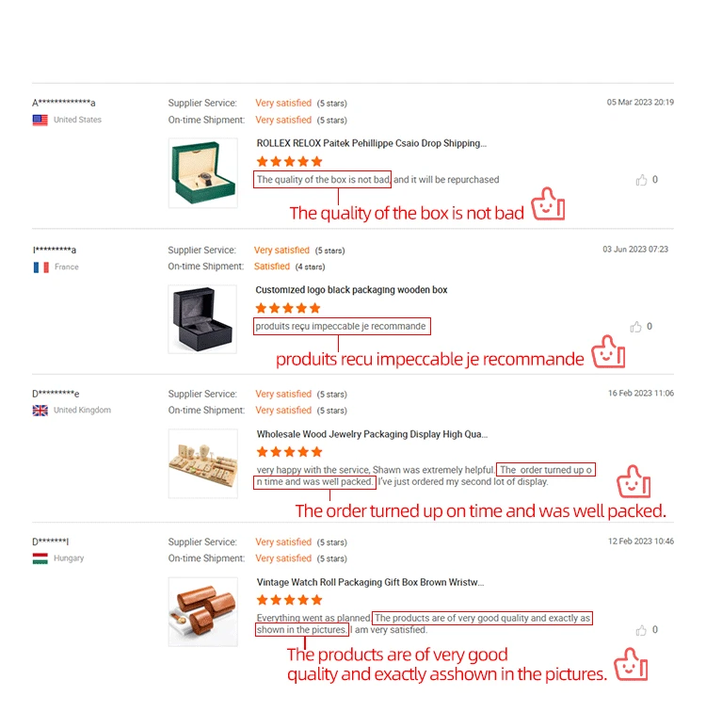Open the wood jewelry display thumbnail
Image resolution: width=706 pixels, height=728 pixels.
(202, 463)
